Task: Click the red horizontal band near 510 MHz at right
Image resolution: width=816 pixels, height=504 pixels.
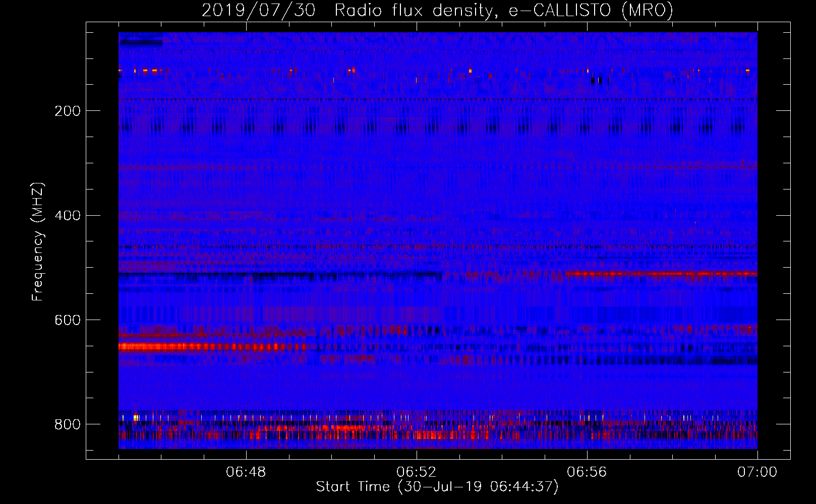Action: click(x=661, y=274)
